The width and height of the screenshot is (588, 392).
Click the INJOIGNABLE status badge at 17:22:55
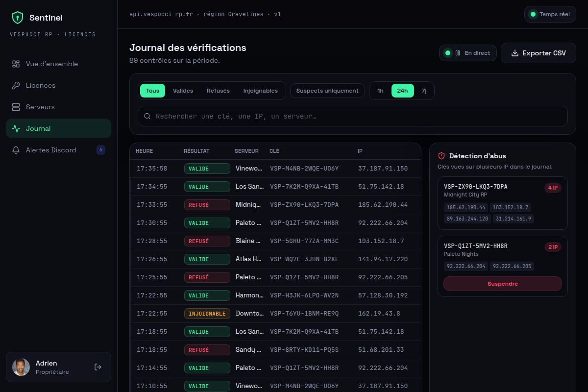tap(207, 314)
